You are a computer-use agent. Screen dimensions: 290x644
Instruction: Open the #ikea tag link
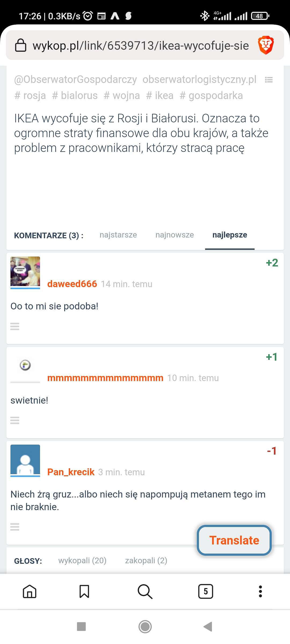[160, 96]
